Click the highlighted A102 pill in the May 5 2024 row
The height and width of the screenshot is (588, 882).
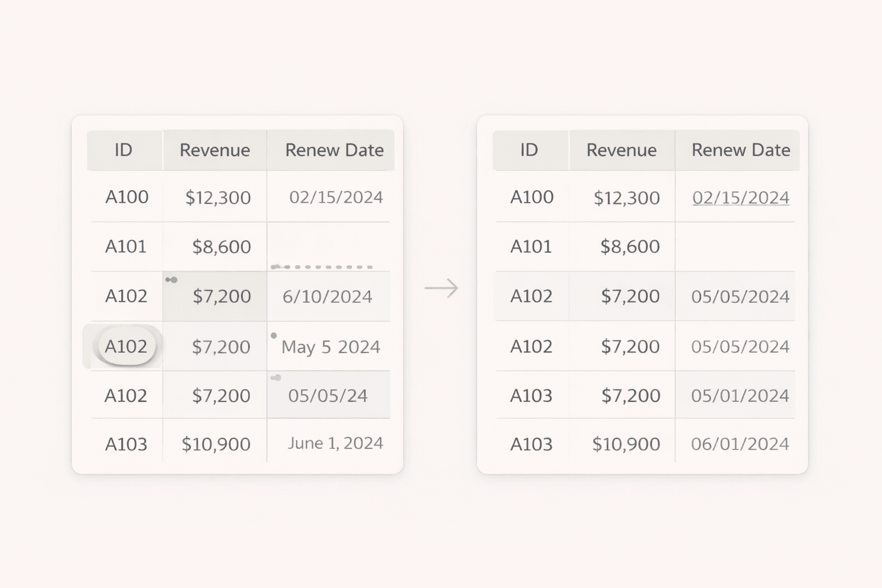pos(126,346)
